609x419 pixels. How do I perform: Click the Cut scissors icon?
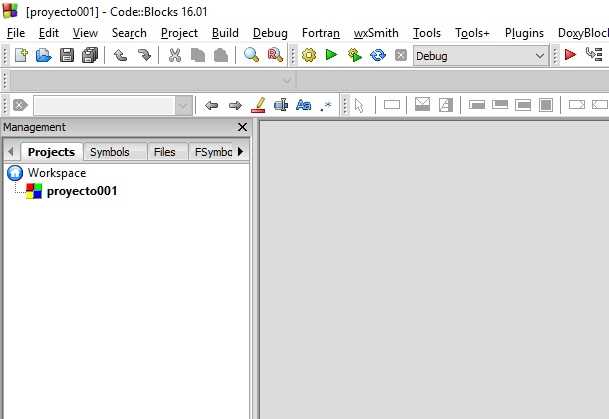click(175, 55)
